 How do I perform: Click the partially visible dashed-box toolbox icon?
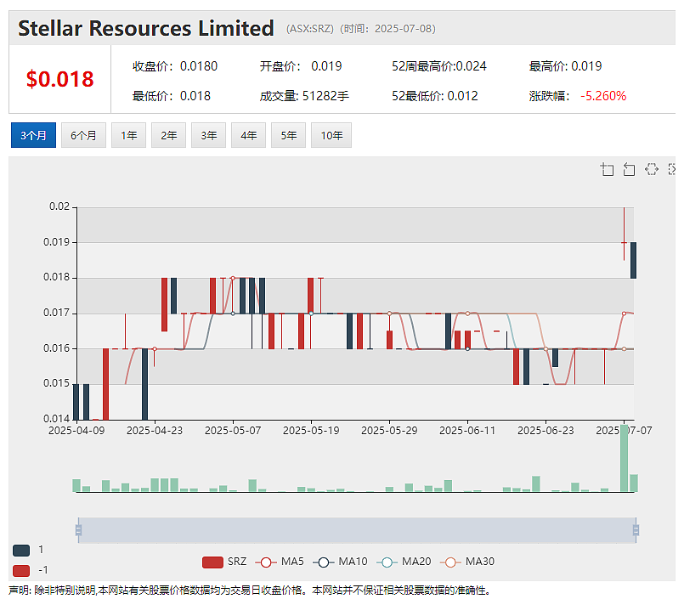[x=672, y=169]
